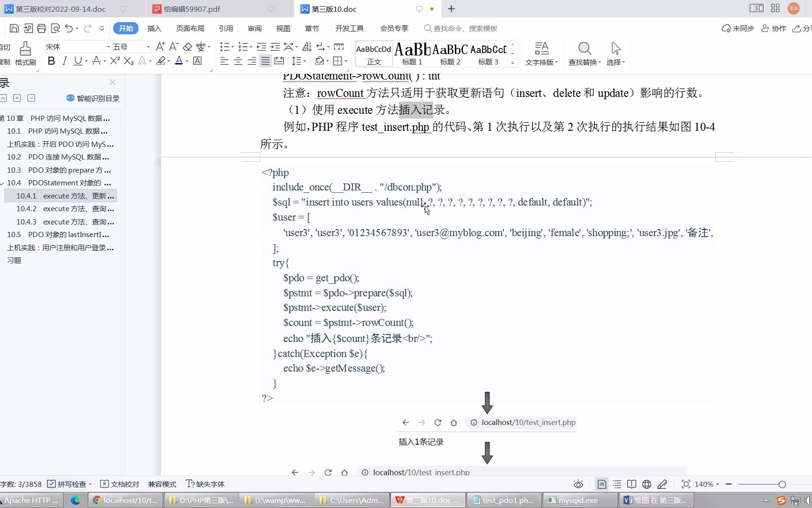Click the increase font size icon

(x=160, y=47)
